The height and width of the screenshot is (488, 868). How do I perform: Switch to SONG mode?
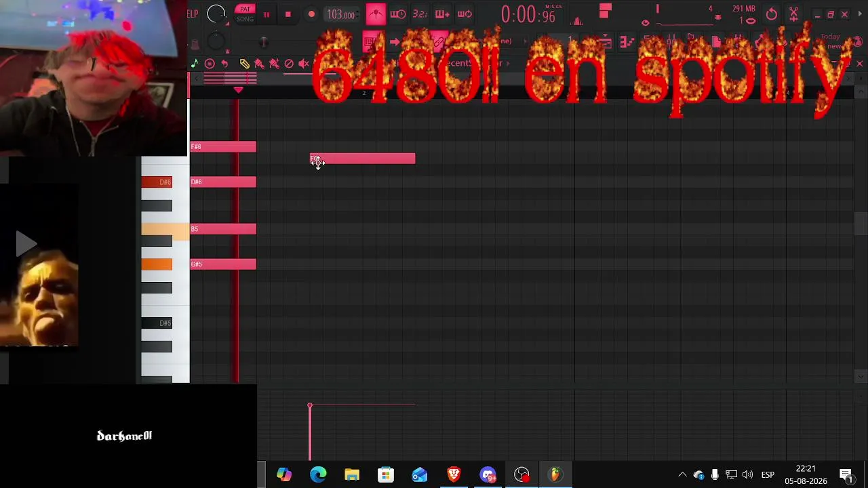(x=245, y=19)
